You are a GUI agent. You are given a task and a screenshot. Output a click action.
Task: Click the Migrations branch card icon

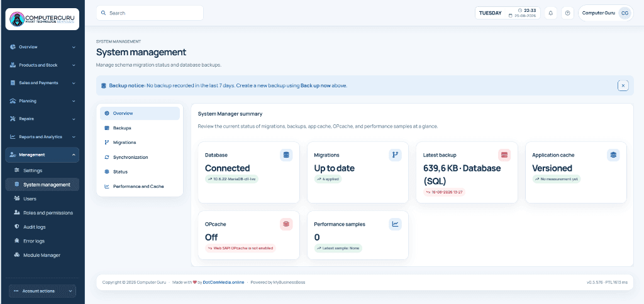point(395,155)
